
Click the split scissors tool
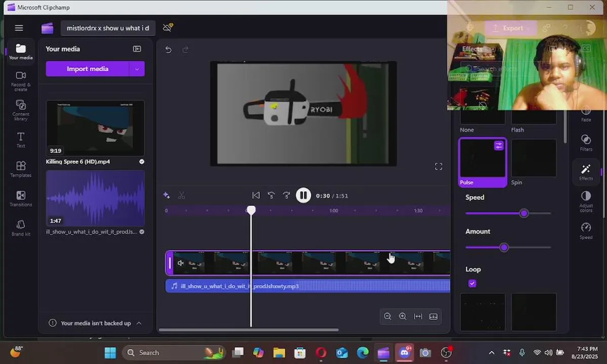(x=182, y=196)
